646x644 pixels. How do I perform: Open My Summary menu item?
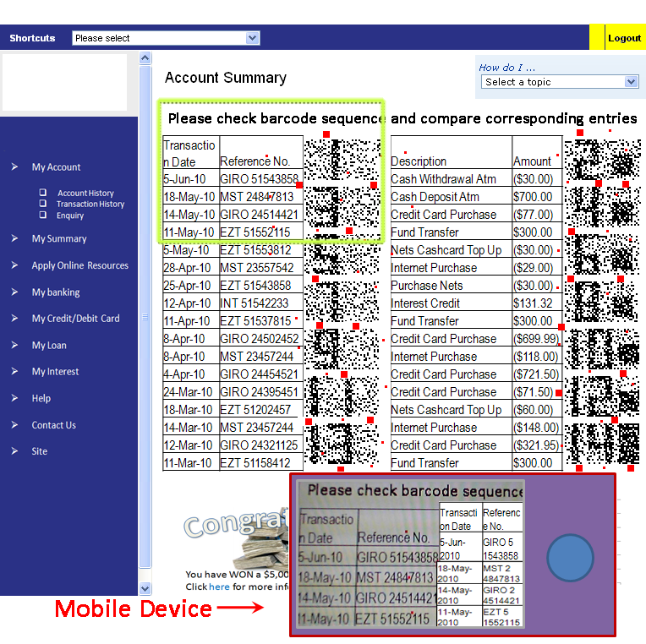(x=59, y=239)
